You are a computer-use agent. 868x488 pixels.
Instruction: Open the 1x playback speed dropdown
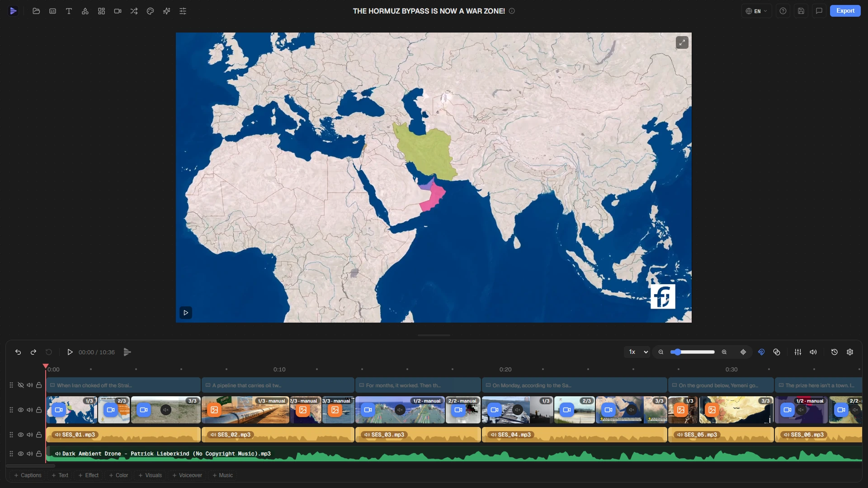click(637, 352)
